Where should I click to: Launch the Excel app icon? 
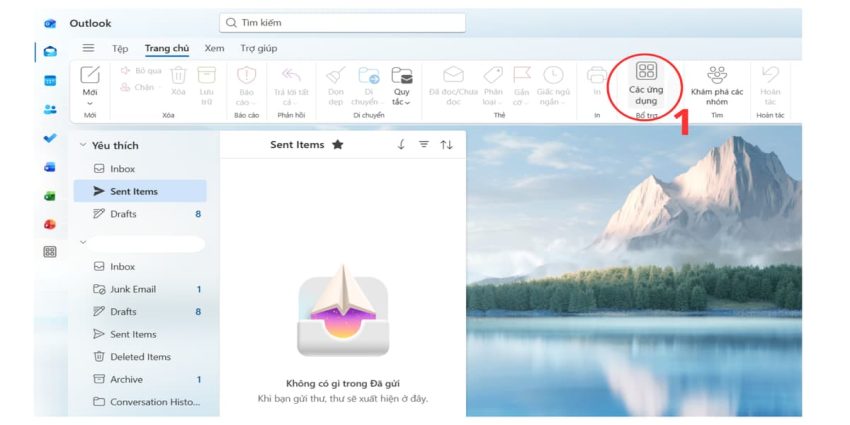(50, 196)
